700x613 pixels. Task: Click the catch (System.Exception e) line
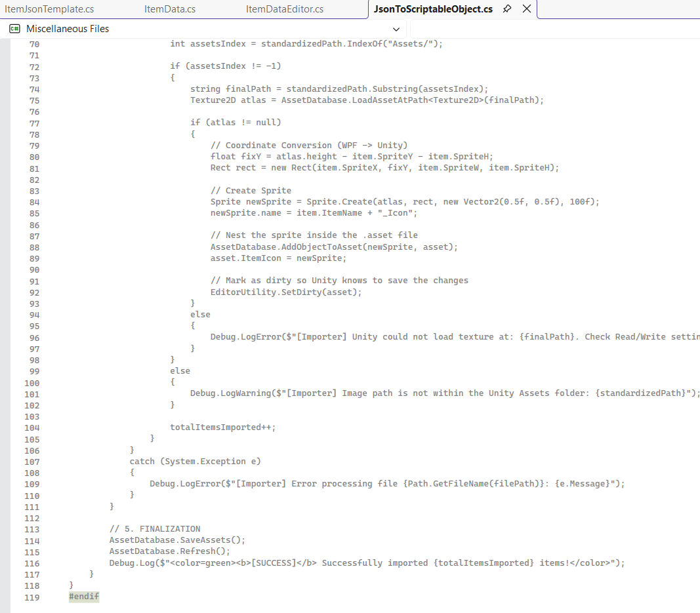pyautogui.click(x=195, y=462)
